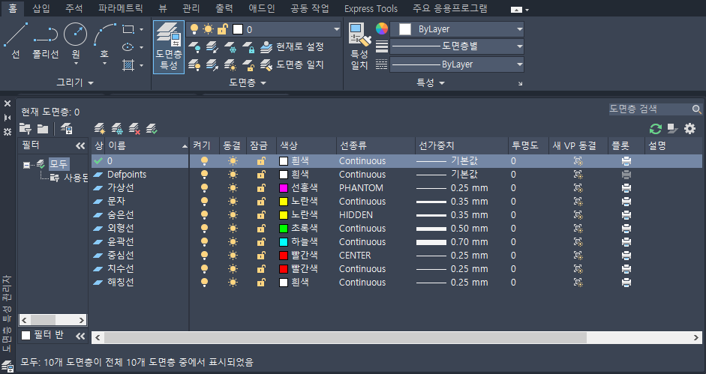Open the 주석 (Annotate) ribbon tab
Viewport: 706px width, 374px height.
tap(74, 9)
